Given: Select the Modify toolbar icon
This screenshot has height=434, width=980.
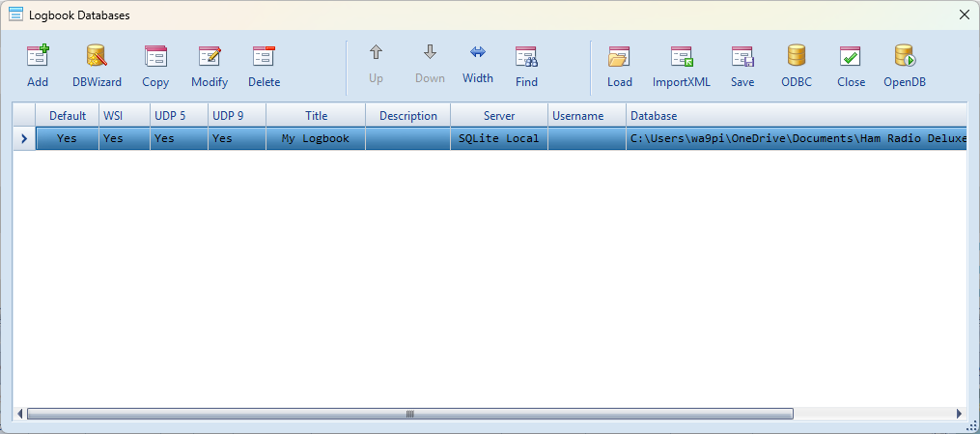Looking at the screenshot, I should 210,56.
